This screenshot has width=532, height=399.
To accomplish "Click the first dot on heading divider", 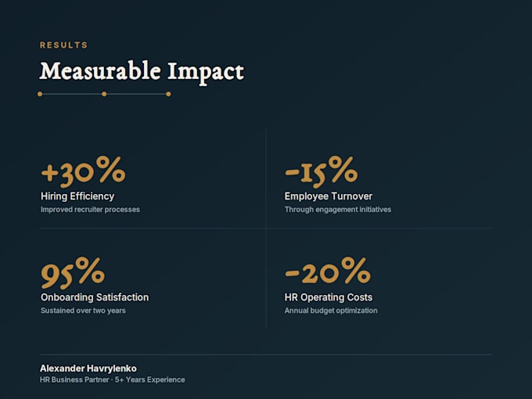I will click(x=40, y=94).
